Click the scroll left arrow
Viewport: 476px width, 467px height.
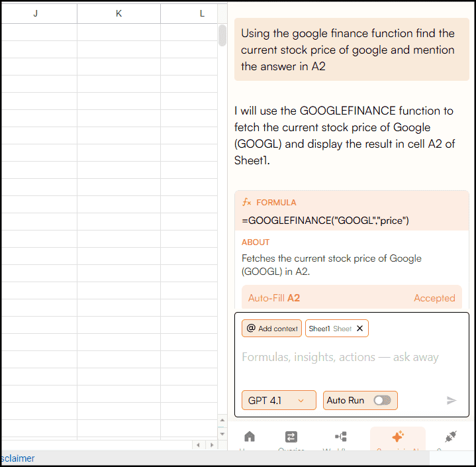(198, 445)
